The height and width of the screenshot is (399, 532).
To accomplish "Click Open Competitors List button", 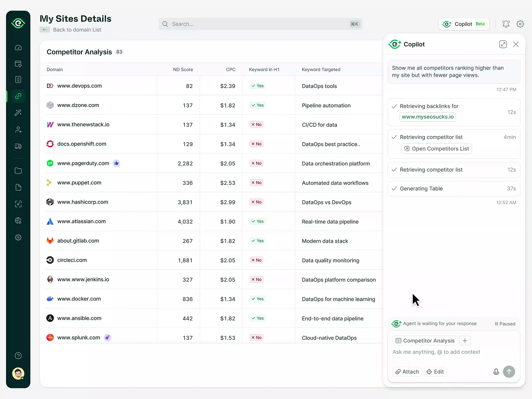I will (437, 149).
